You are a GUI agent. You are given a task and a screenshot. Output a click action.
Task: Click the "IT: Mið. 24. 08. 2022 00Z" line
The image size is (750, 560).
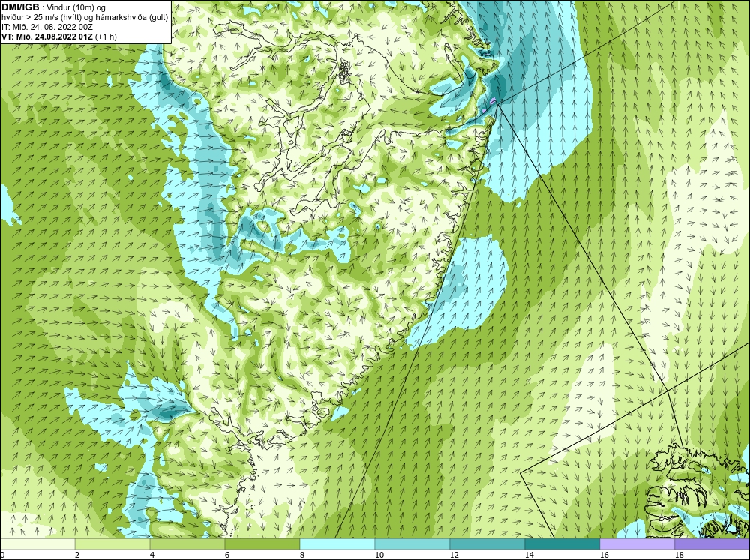click(47, 27)
